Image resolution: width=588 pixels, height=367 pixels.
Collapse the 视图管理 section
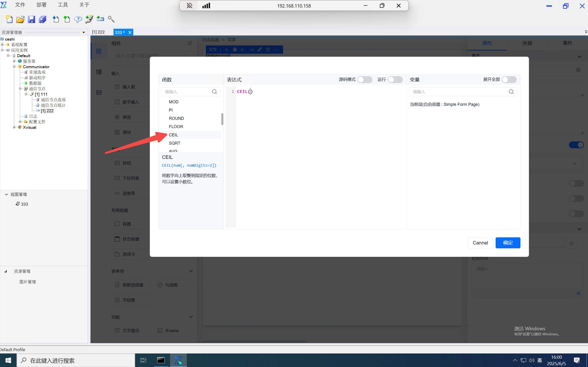click(x=6, y=194)
